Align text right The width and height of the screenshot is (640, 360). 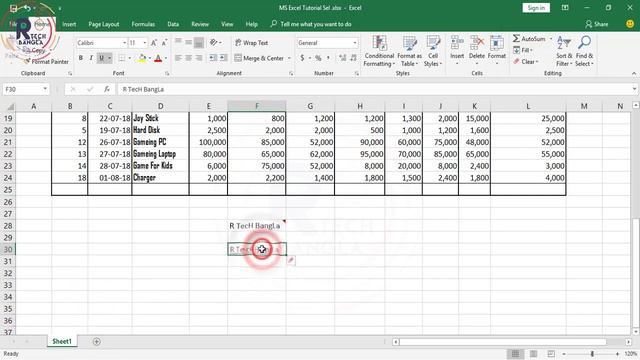pyautogui.click(x=199, y=58)
